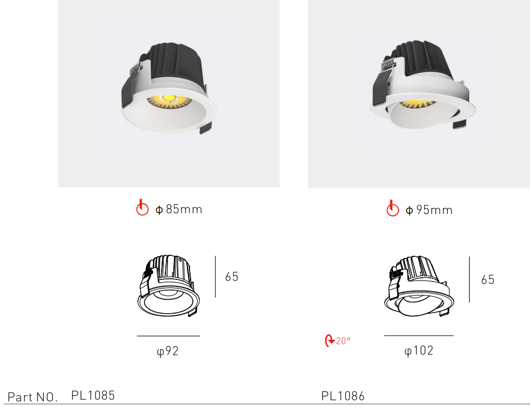Screen dimensions: 532x407
Task: Click the φ92 diameter dimension
Action: pos(167,351)
